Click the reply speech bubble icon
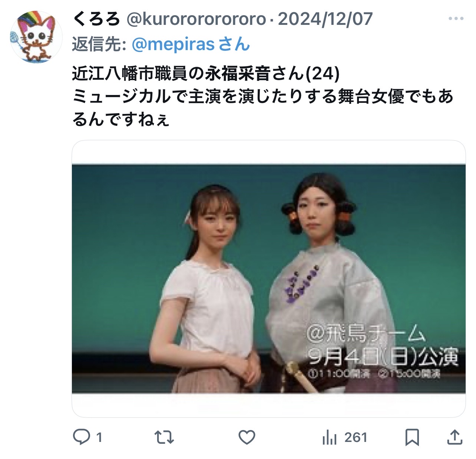Image resolution: width=476 pixels, height=459 pixels. click(81, 437)
